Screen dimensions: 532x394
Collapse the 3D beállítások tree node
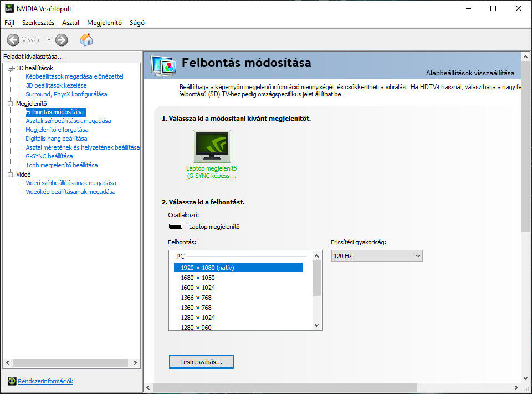(x=11, y=68)
